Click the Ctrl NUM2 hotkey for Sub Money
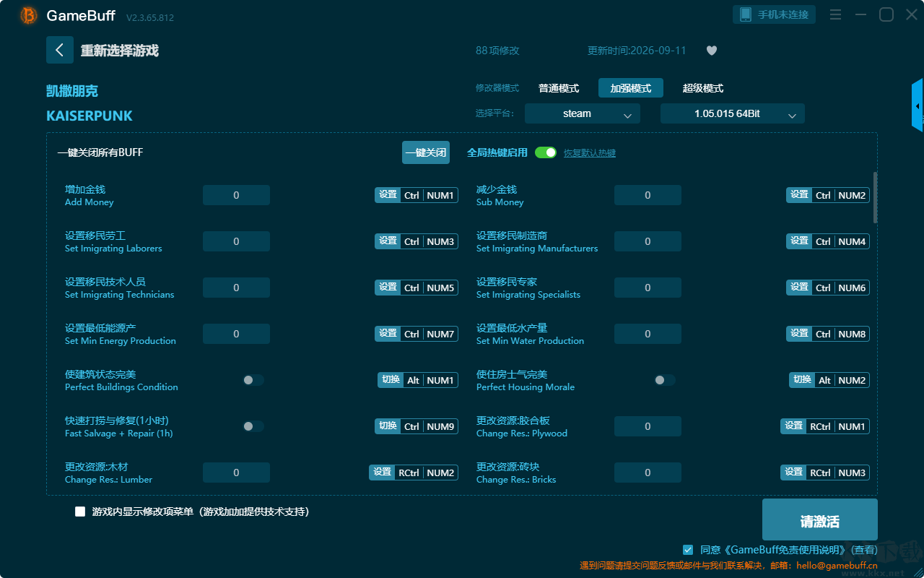This screenshot has width=924, height=578. 841,195
